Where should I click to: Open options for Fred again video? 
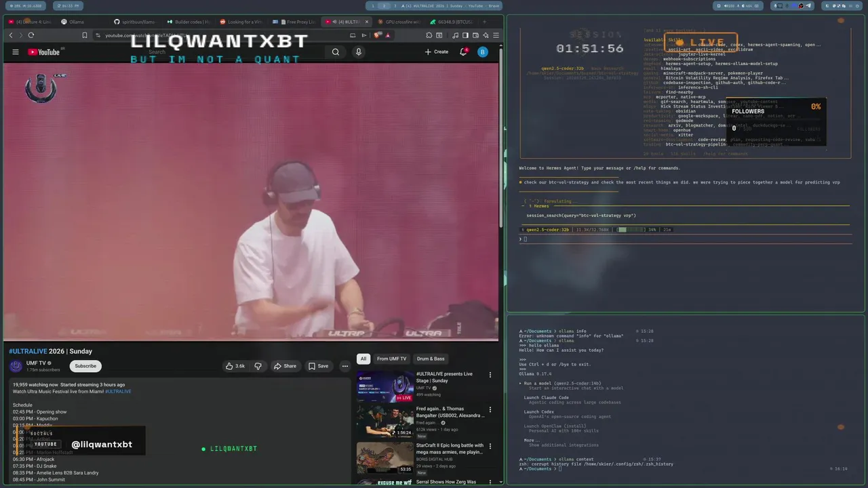pyautogui.click(x=490, y=410)
